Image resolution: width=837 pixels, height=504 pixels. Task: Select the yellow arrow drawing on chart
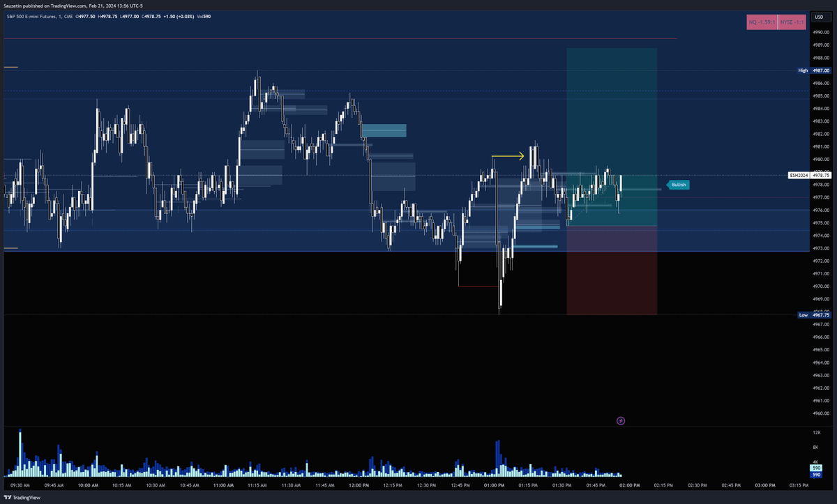point(508,157)
